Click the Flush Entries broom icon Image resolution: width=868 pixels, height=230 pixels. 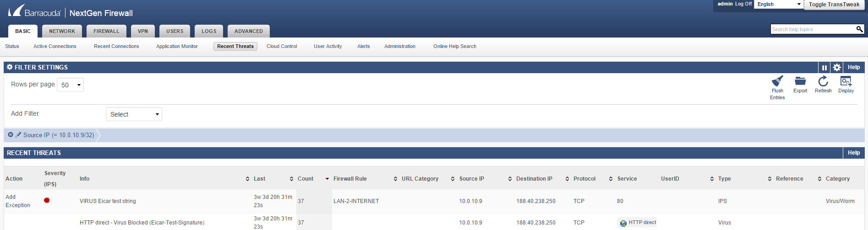point(777,81)
